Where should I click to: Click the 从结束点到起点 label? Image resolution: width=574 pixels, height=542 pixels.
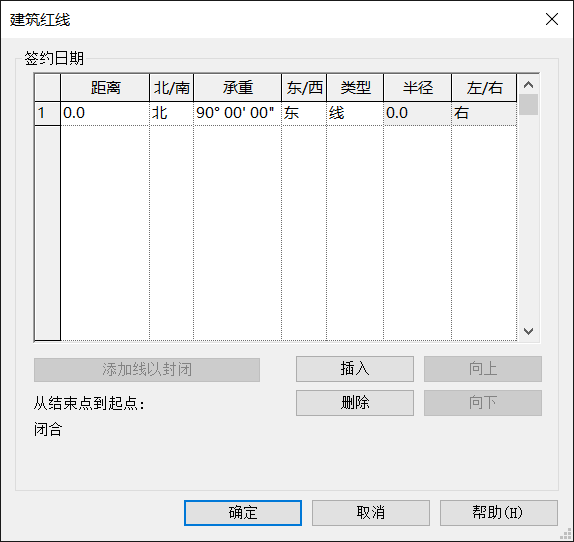click(89, 404)
